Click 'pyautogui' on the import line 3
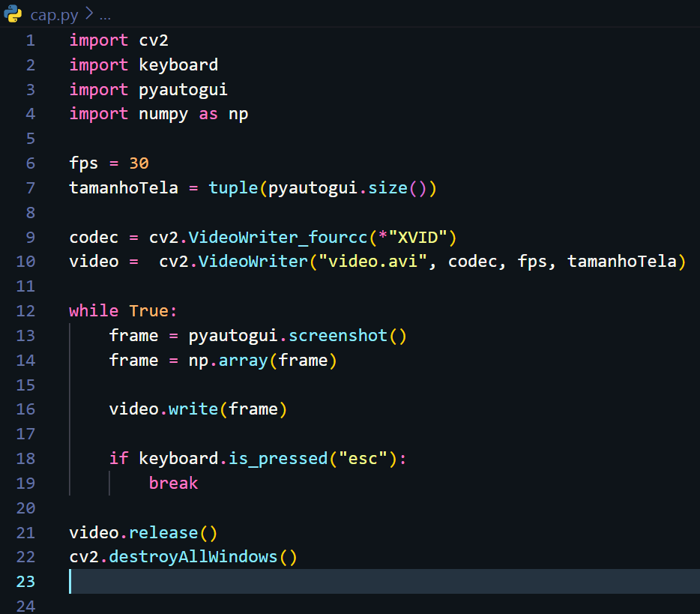700x614 pixels. (x=183, y=90)
